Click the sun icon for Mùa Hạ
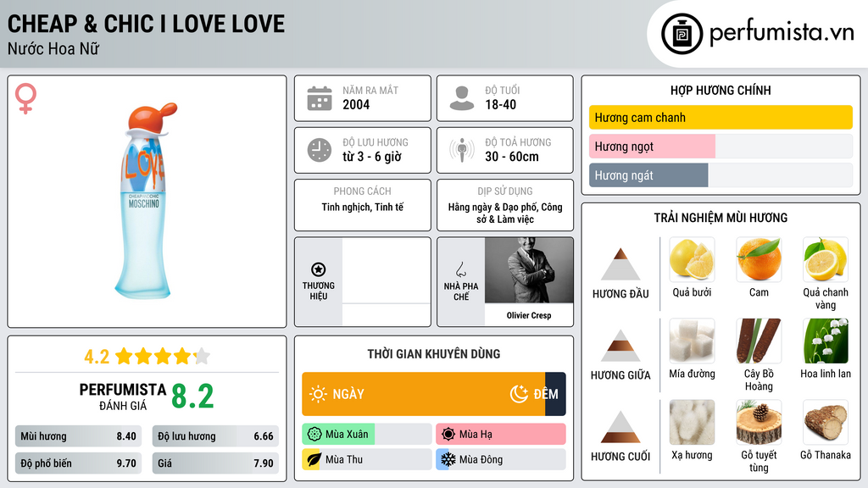868x488 pixels. click(448, 435)
